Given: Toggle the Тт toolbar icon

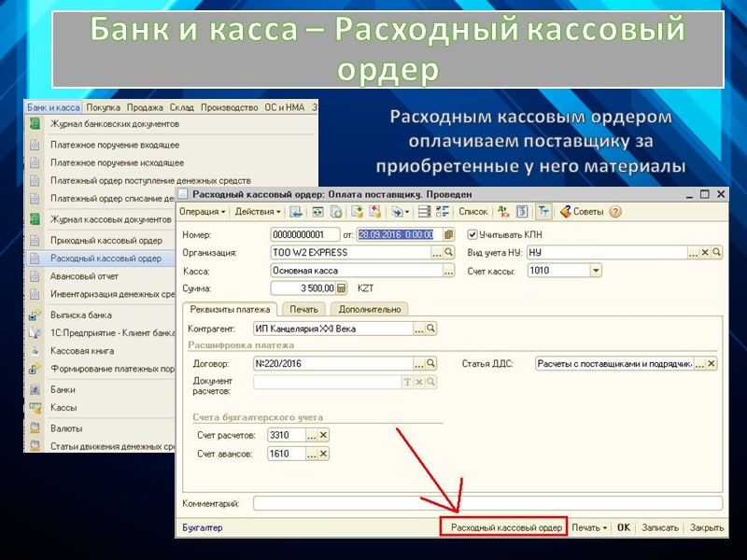Looking at the screenshot, I should 543,212.
